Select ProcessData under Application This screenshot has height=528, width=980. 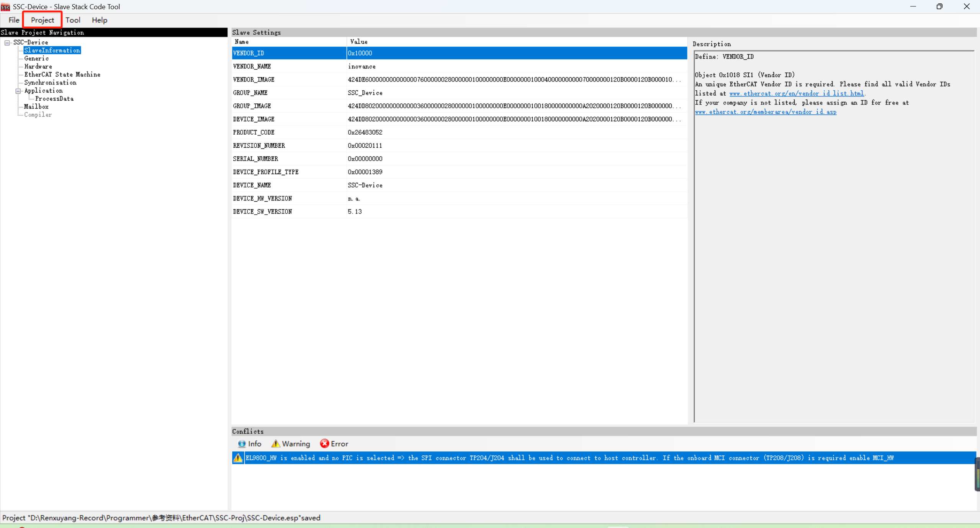[x=54, y=98]
